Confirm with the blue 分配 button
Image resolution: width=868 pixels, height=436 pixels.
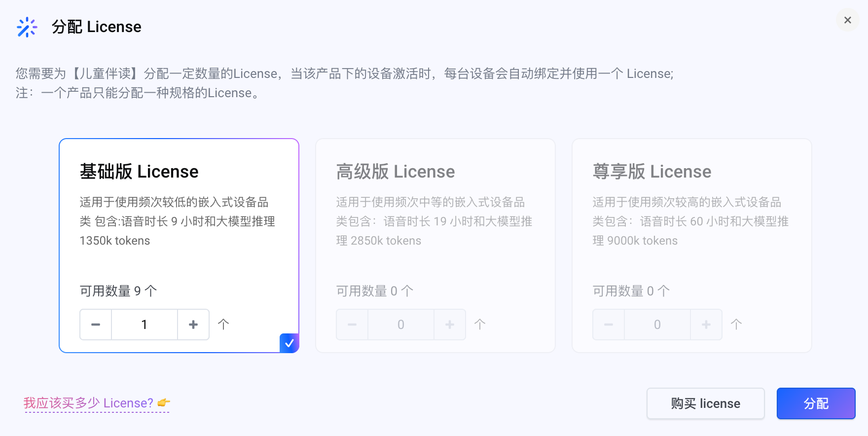[x=816, y=403]
